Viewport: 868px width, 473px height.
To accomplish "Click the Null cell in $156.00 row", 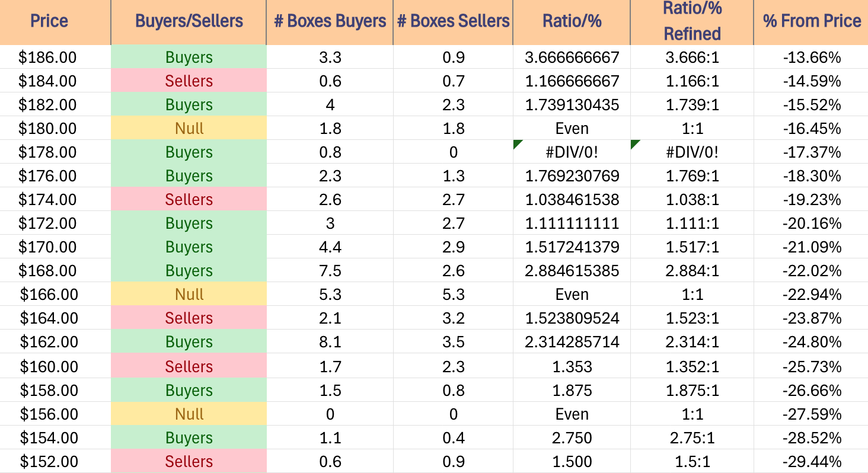I will pyautogui.click(x=189, y=414).
